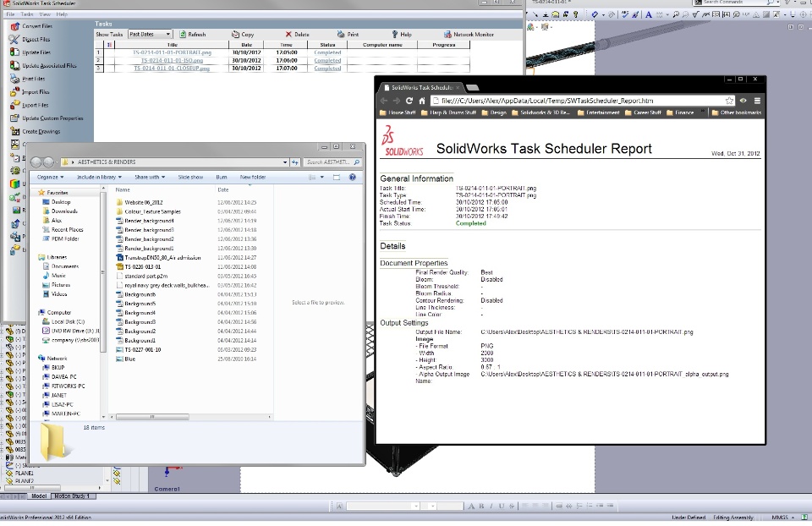Screen dimensions: 812x526
Task: Start Slide show in Explorer
Action: 190,177
